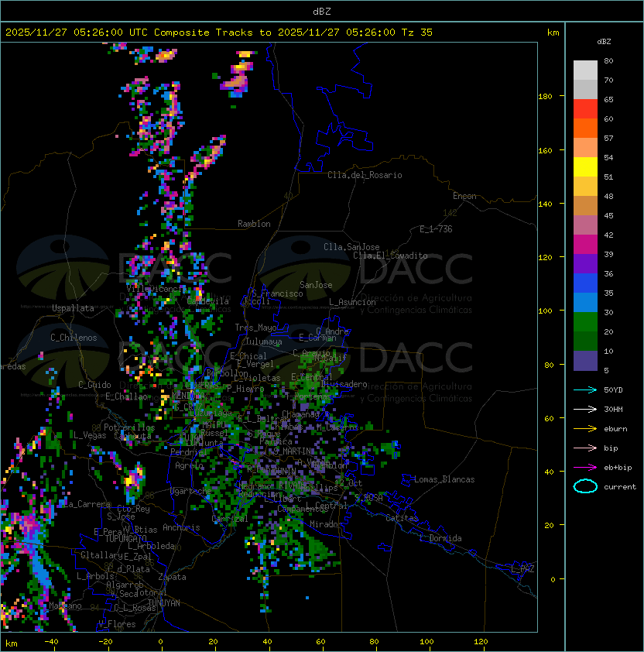The width and height of the screenshot is (644, 652).
Task: Click the 'L_Dormida' map label
Action: click(440, 538)
